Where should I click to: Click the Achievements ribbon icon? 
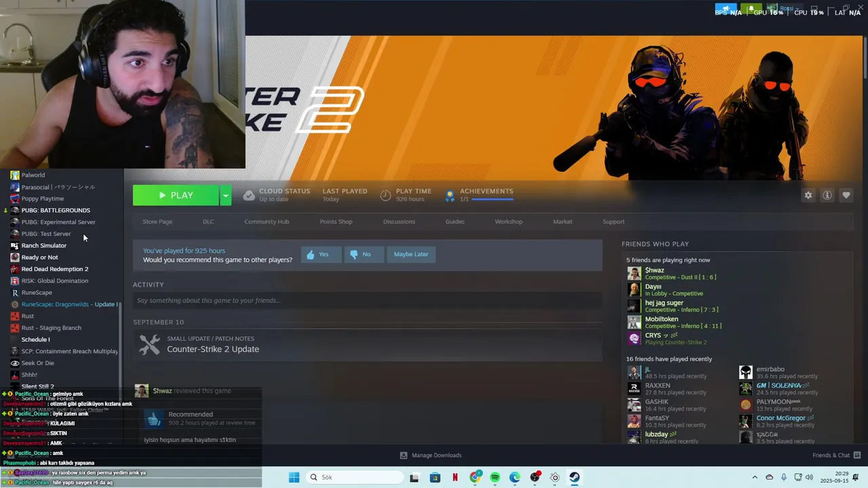click(449, 195)
